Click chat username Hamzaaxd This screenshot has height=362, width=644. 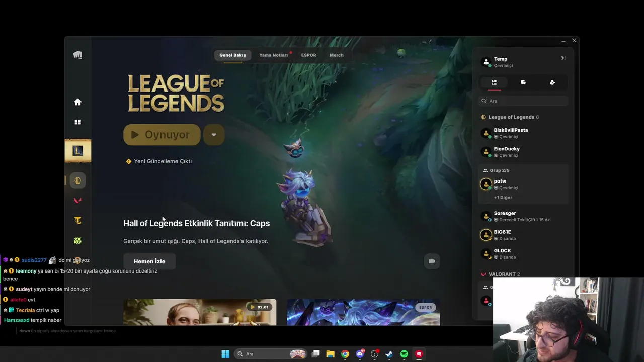point(16,320)
